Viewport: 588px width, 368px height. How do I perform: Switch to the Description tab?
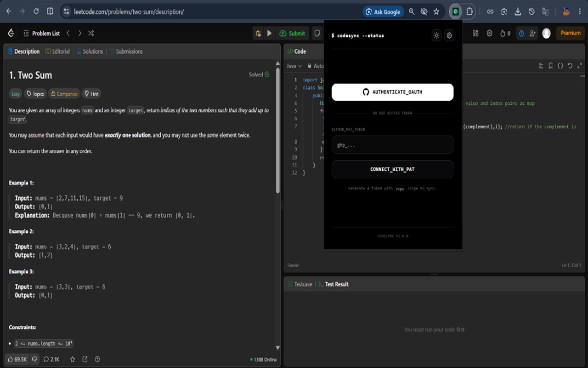pyautogui.click(x=24, y=52)
